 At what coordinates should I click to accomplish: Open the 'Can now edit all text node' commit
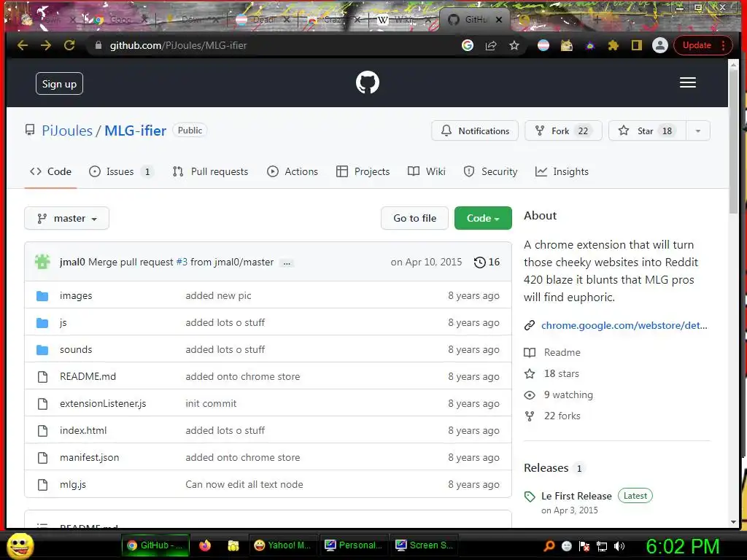(x=244, y=485)
